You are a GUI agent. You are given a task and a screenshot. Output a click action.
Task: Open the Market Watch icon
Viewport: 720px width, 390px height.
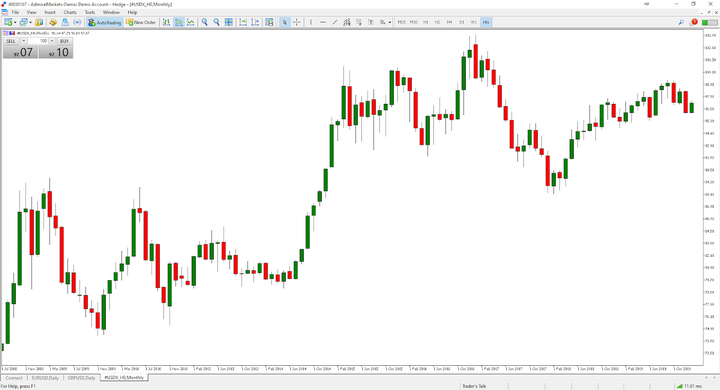[x=39, y=22]
